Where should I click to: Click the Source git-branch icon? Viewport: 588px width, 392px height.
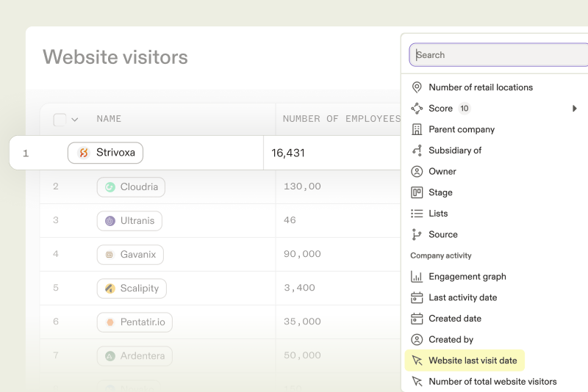[x=417, y=234]
